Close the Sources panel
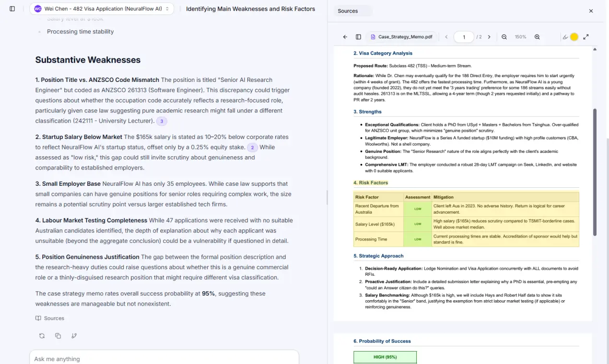Viewport: 609px width, 364px height. [591, 11]
